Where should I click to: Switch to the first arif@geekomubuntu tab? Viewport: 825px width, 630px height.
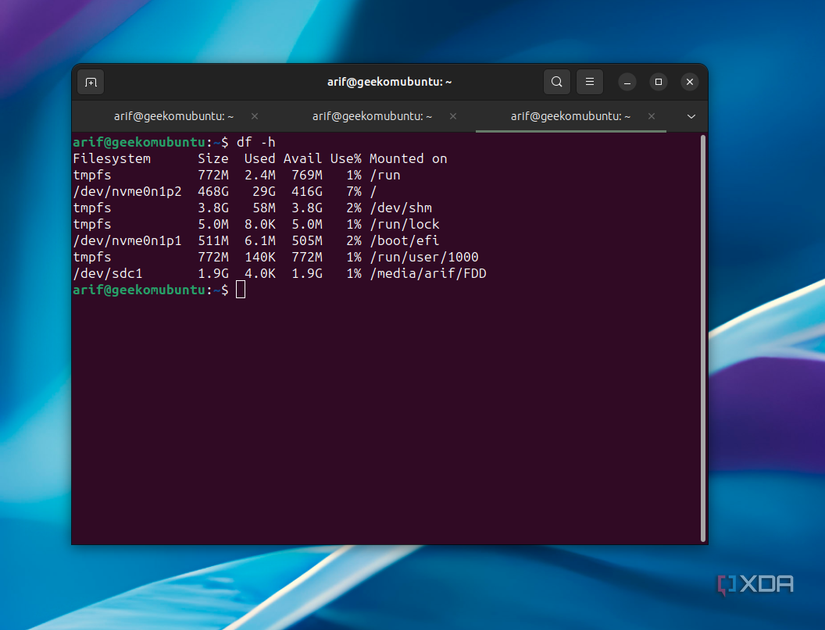coord(174,116)
